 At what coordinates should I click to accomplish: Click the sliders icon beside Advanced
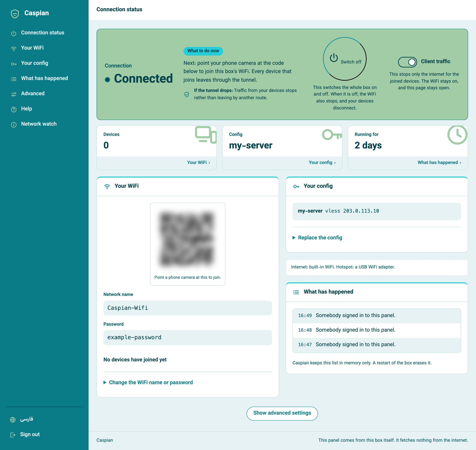(x=14, y=94)
